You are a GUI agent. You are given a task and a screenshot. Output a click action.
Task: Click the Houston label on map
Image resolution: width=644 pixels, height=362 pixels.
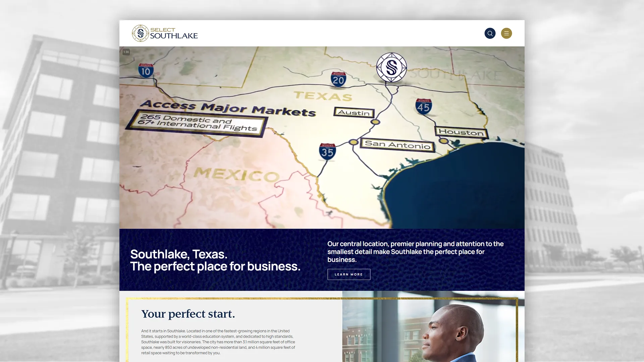point(461,132)
